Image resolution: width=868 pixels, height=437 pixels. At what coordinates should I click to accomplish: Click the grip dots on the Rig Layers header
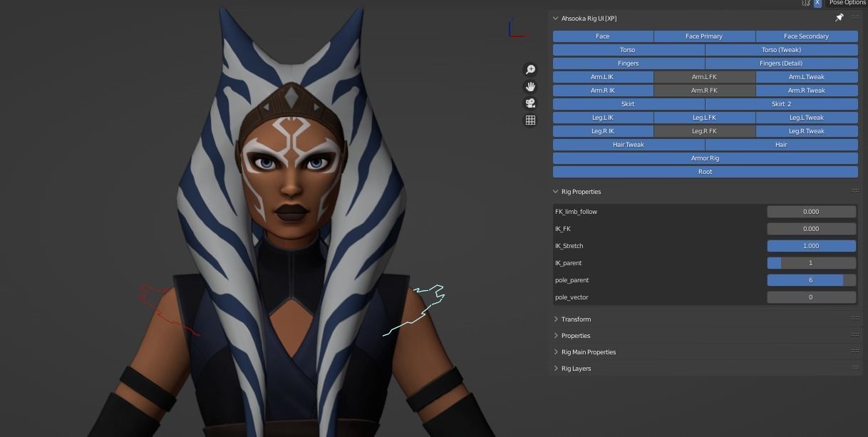[854, 368]
